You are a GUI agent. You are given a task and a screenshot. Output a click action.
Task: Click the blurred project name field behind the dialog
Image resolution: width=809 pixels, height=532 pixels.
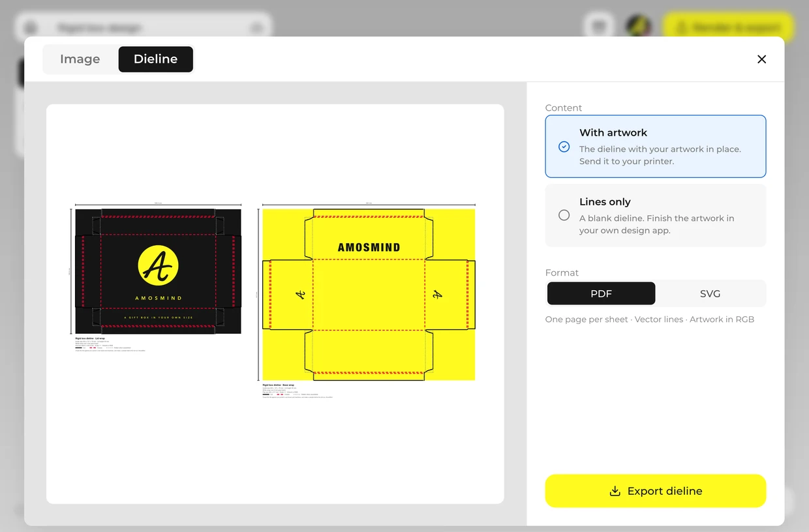pyautogui.click(x=144, y=28)
